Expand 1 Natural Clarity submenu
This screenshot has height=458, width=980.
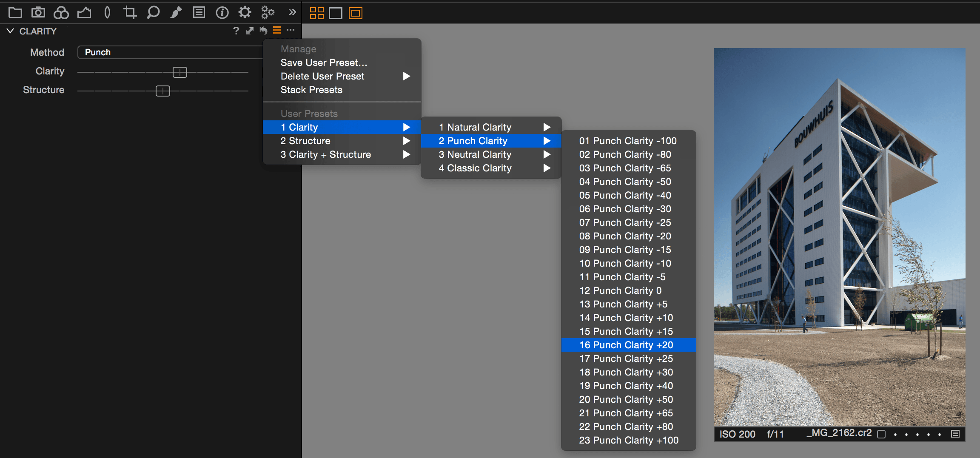click(491, 127)
